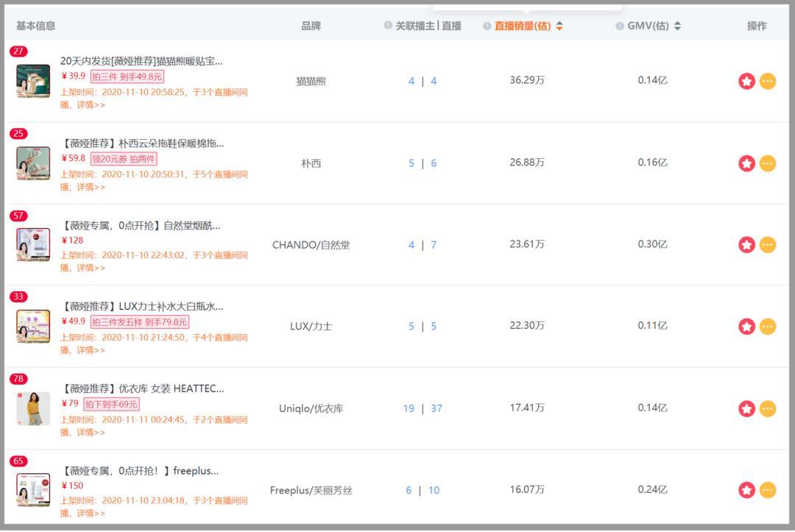Click coupon tag 领20元券 拍两件

coord(124,159)
